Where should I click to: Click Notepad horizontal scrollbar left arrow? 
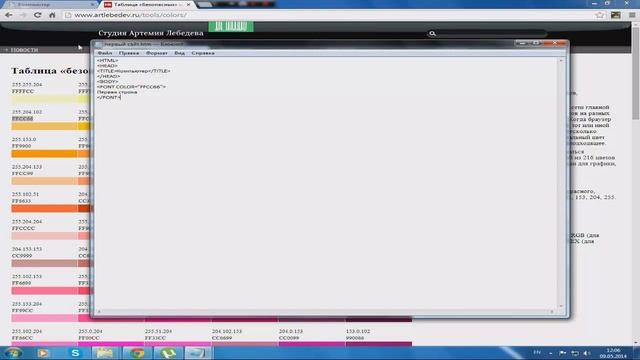(99, 311)
